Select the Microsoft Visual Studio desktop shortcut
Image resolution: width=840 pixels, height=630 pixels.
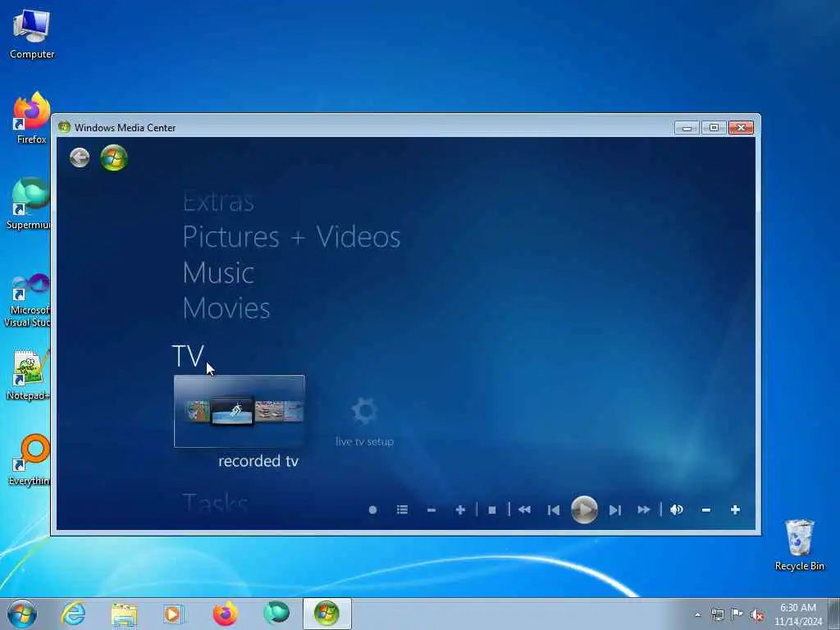click(x=28, y=300)
